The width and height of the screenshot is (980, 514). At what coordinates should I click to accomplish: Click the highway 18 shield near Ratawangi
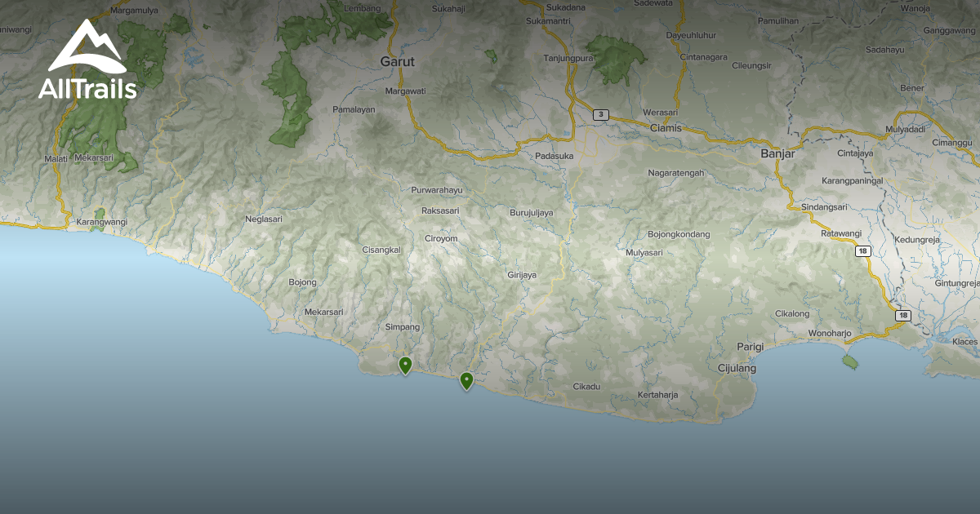tap(862, 253)
